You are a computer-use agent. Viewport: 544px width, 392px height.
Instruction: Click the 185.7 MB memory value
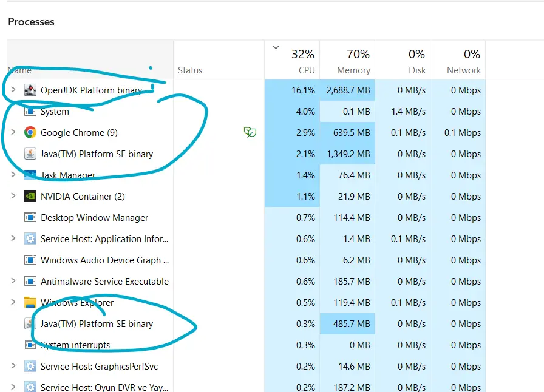(352, 282)
